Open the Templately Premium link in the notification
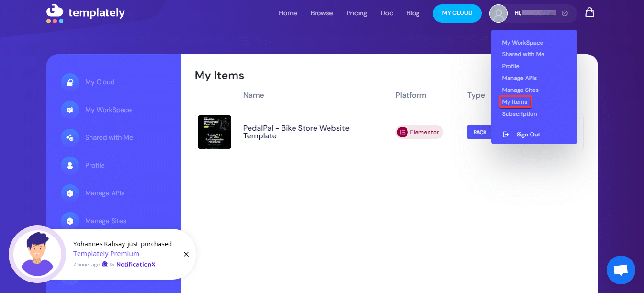This screenshot has width=644, height=293. [106, 253]
